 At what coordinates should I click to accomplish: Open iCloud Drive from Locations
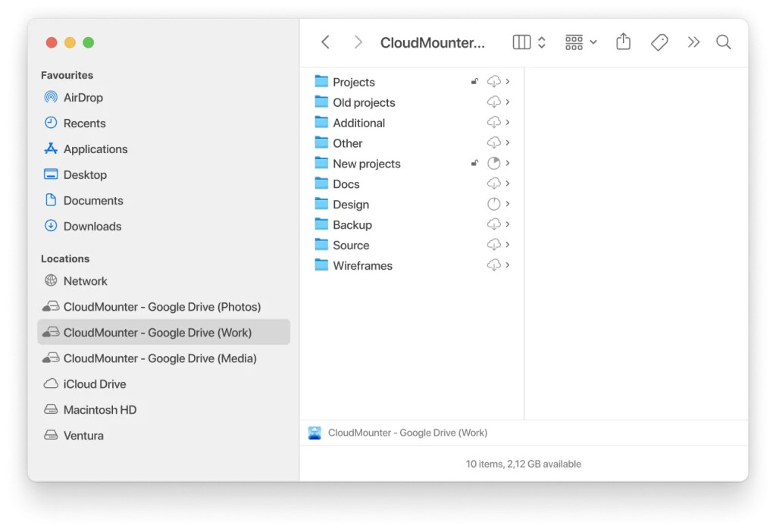point(95,384)
